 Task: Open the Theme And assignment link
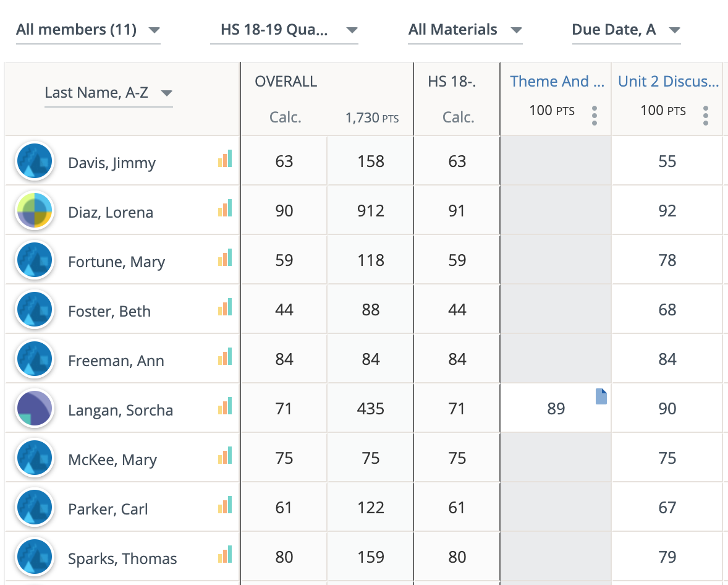click(x=556, y=82)
